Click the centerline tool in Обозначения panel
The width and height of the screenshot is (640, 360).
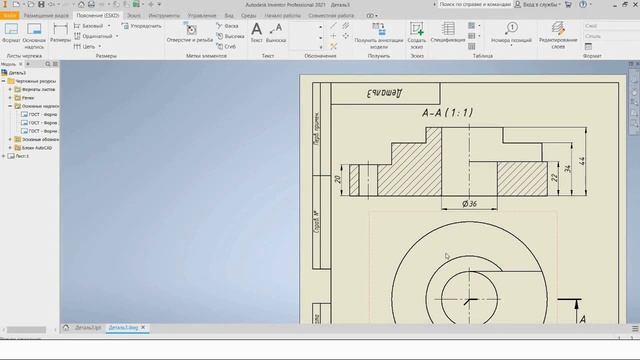[x=333, y=26]
